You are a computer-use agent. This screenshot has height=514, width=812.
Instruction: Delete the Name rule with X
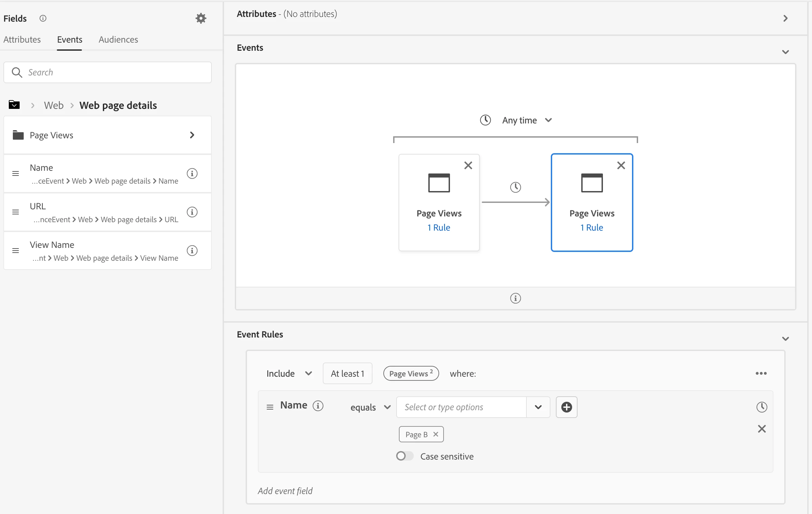[762, 429]
